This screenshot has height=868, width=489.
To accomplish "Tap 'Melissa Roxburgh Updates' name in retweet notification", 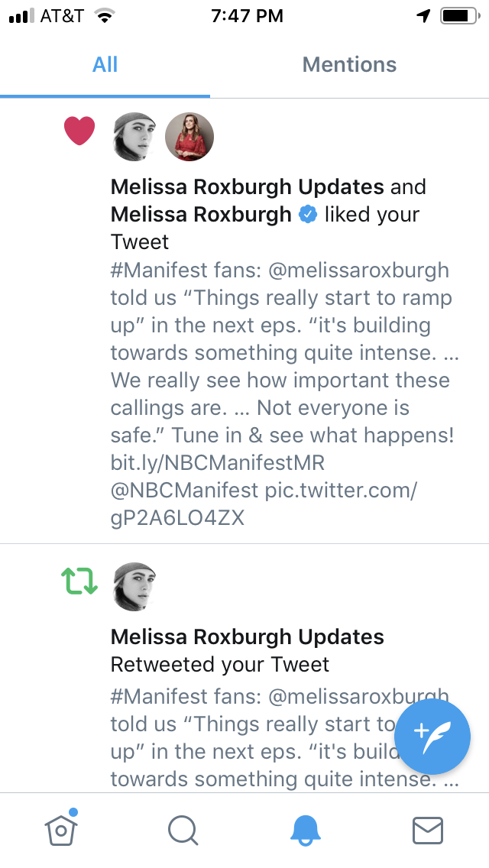I will pyautogui.click(x=247, y=636).
